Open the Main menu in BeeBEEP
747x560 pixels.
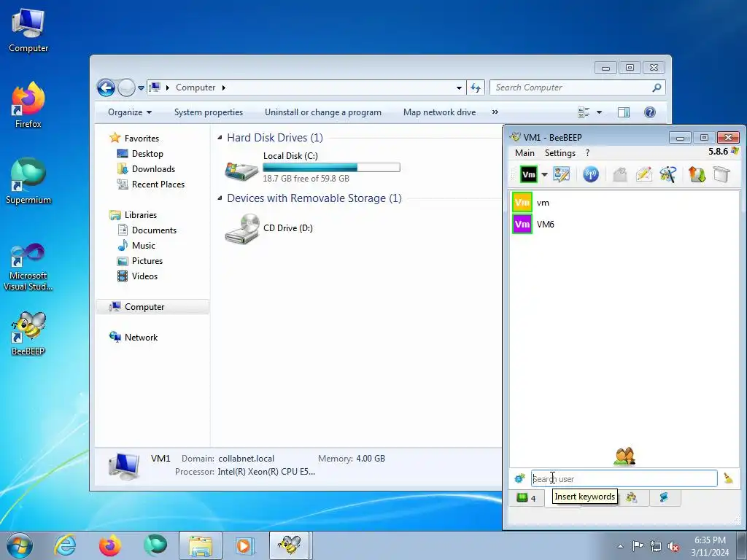525,153
